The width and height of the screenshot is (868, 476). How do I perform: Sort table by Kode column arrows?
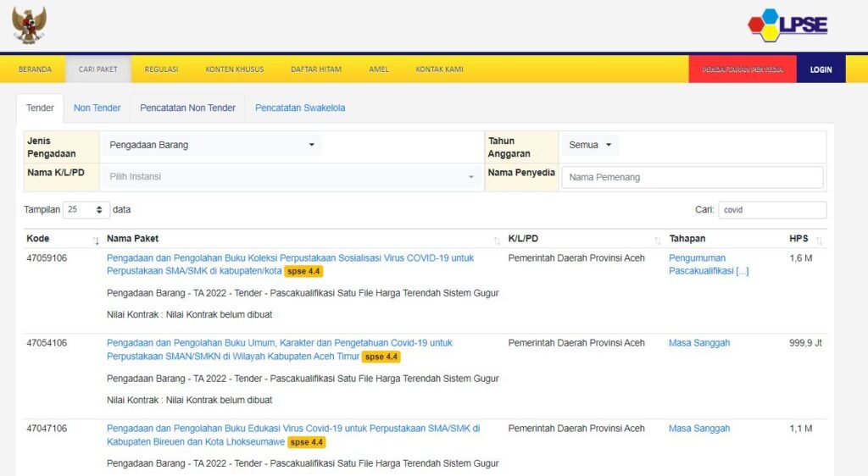(96, 241)
